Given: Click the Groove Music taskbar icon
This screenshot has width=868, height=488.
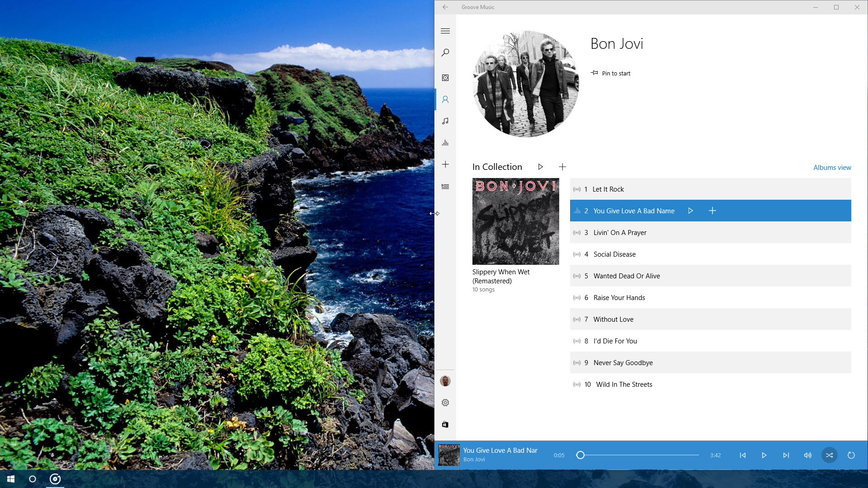Looking at the screenshot, I should (x=55, y=479).
